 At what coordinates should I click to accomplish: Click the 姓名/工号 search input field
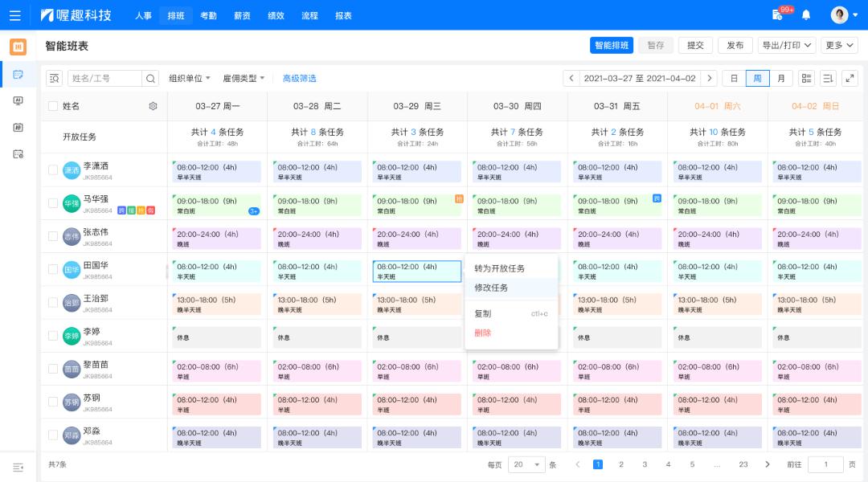(104, 79)
